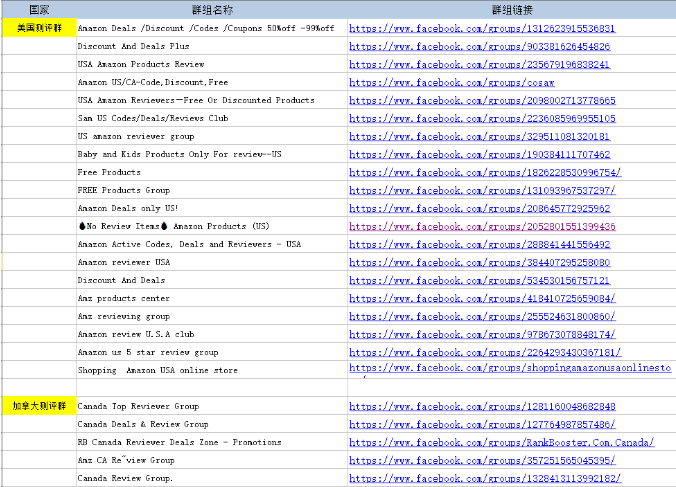Open the Amazon review U.S.A club link
The height and width of the screenshot is (487, 676).
(x=482, y=334)
